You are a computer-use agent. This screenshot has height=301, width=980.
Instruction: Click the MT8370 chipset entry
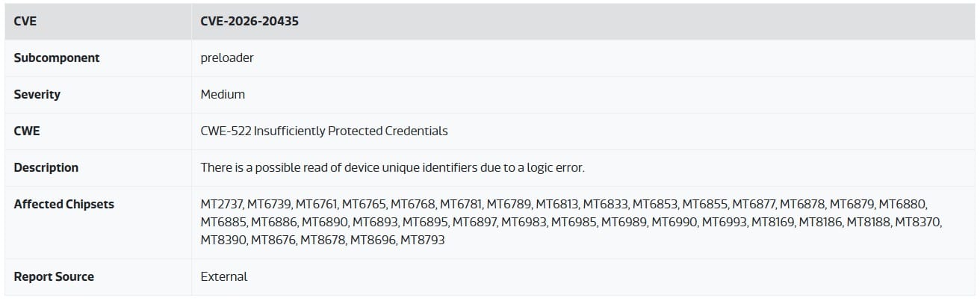pos(919,222)
